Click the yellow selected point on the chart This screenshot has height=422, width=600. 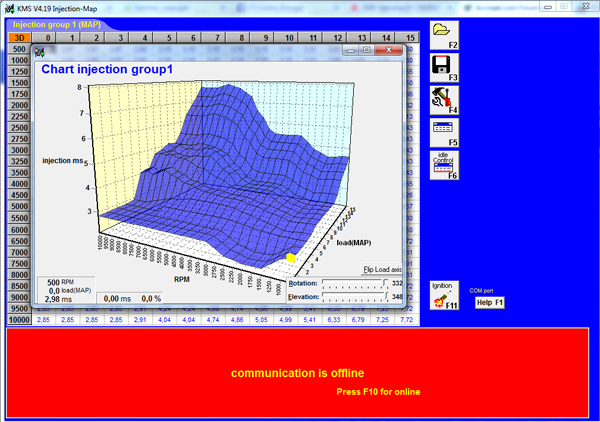291,258
